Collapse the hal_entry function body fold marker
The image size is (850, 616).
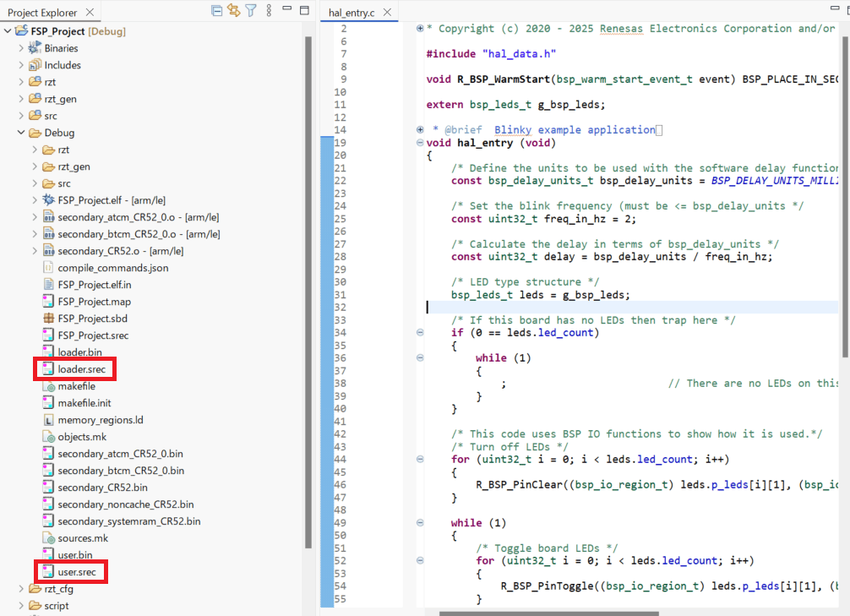click(x=420, y=142)
